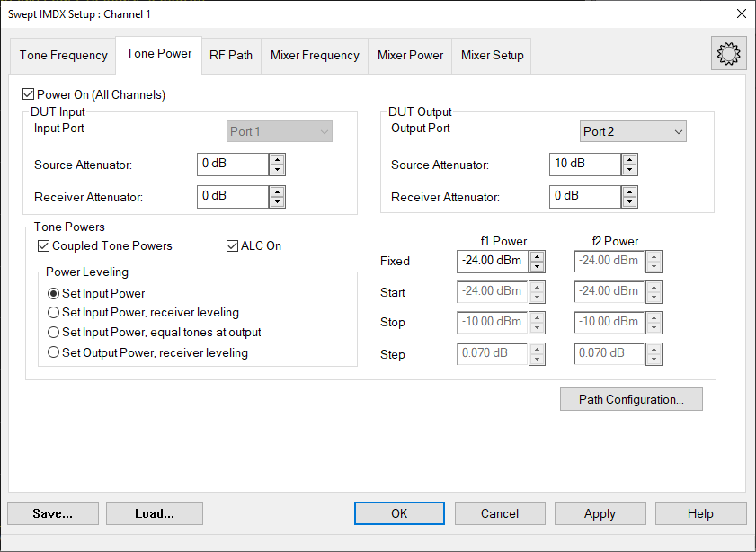Image resolution: width=756 pixels, height=552 pixels.
Task: Click the Path Configuration button
Action: tap(631, 400)
